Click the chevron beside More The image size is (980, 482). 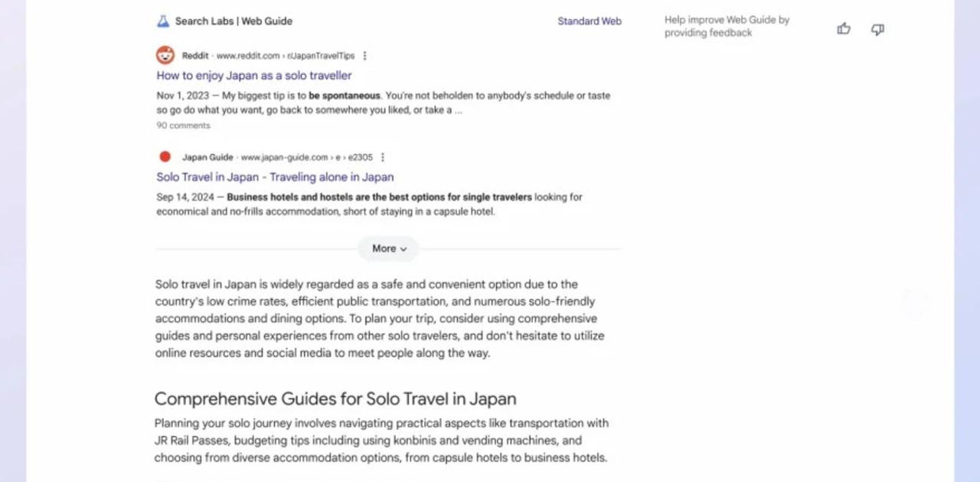403,249
